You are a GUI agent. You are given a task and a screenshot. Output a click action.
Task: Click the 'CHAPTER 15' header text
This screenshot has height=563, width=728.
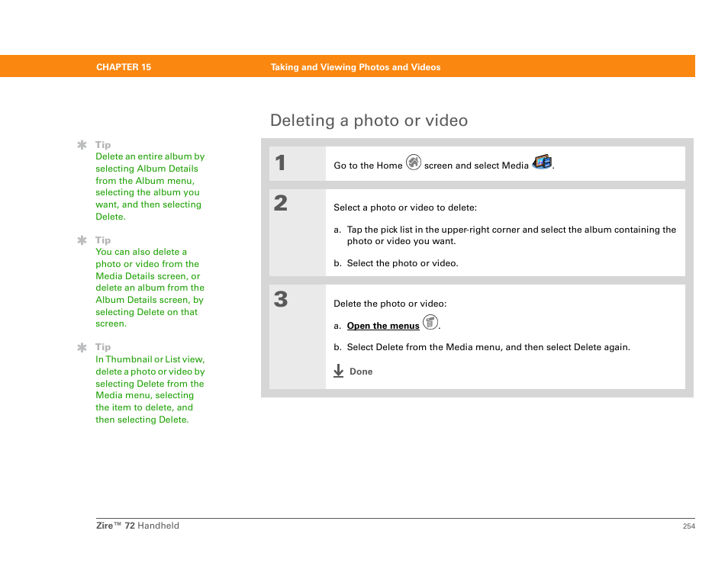(x=124, y=67)
